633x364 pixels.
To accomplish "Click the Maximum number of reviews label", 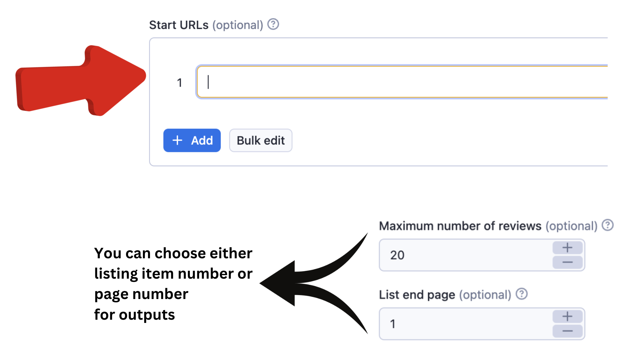I will point(460,226).
